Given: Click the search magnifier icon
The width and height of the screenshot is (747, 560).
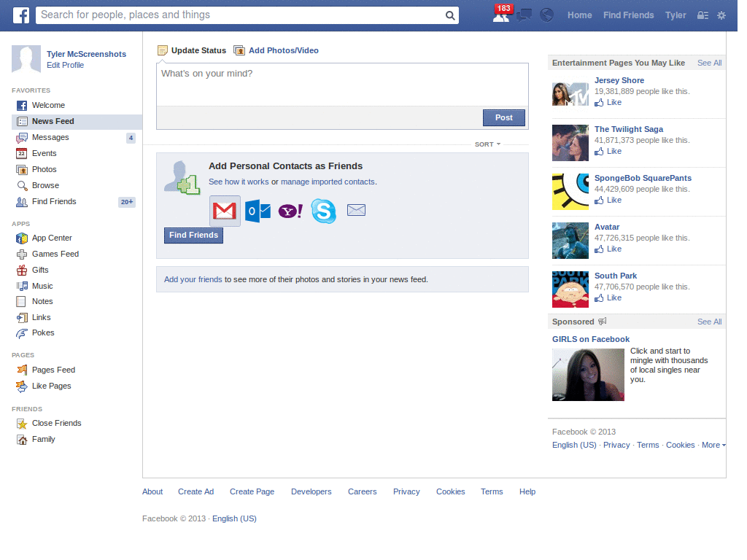Looking at the screenshot, I should click(449, 15).
